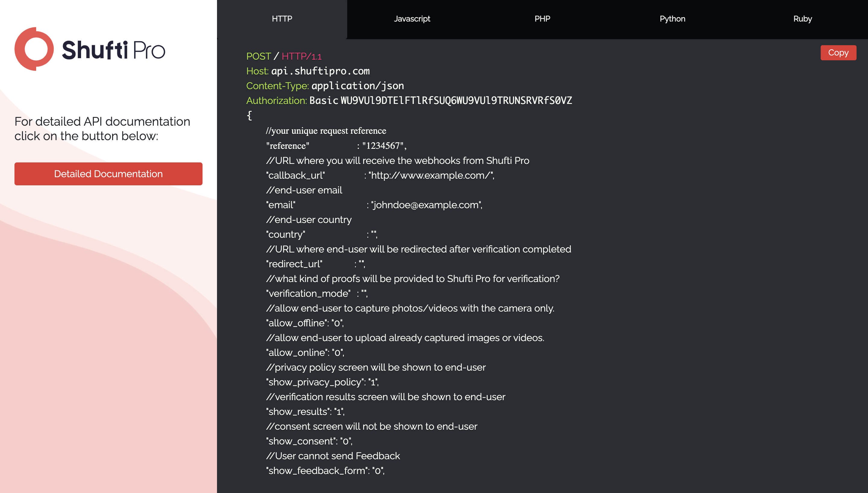Show the Python code sample tab
The image size is (868, 493).
click(672, 19)
